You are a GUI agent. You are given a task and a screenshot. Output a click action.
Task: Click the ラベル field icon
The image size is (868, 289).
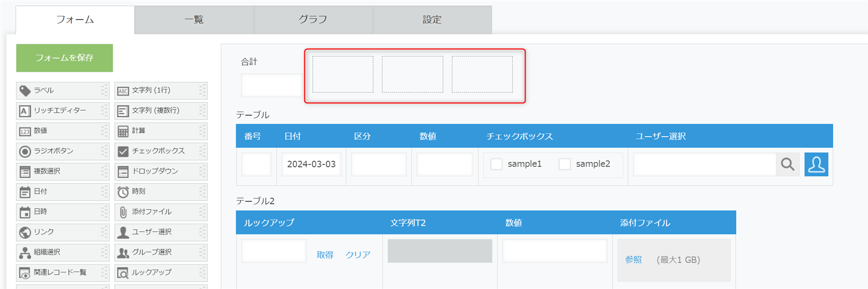coord(25,91)
